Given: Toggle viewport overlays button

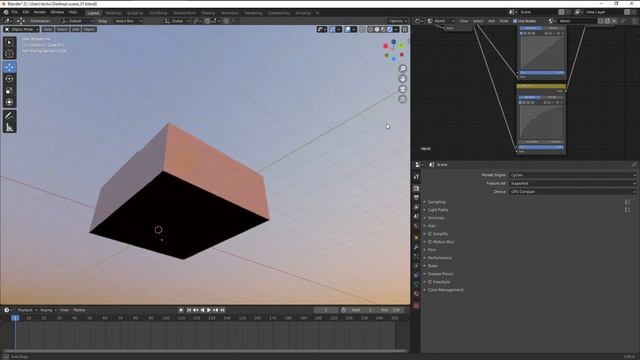Looking at the screenshot, I should pyautogui.click(x=347, y=29).
